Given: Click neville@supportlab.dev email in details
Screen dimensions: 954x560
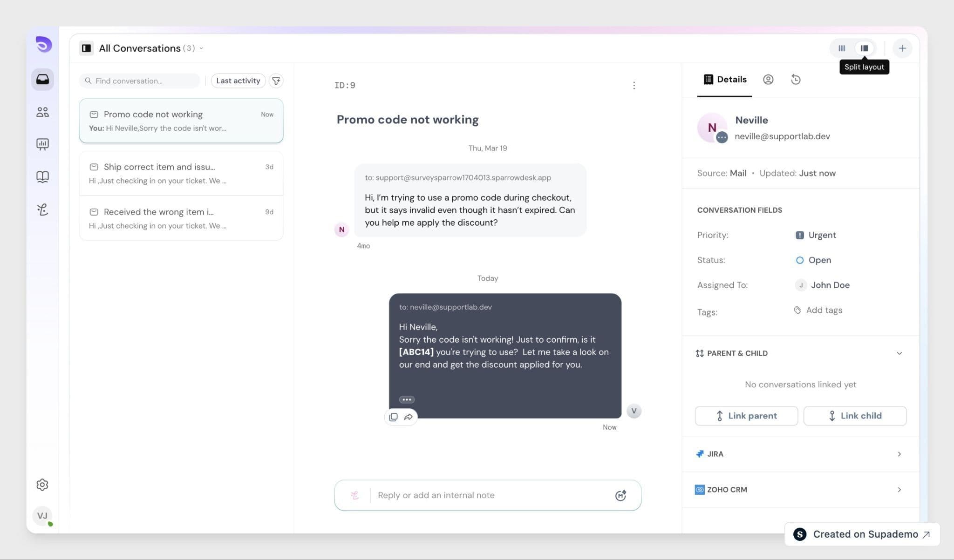Looking at the screenshot, I should 782,136.
